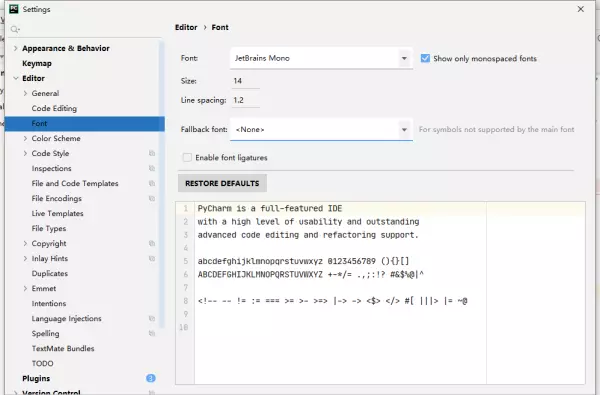Click the settings tree vertical scrollbar
Screen dimensions: 600x395
pos(162,184)
